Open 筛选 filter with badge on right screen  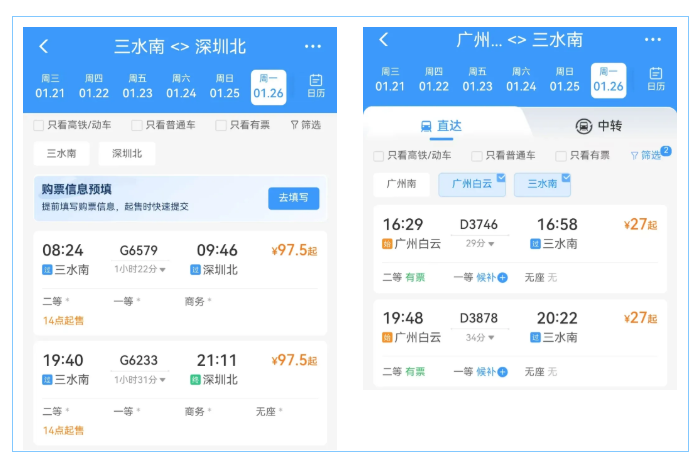647,156
